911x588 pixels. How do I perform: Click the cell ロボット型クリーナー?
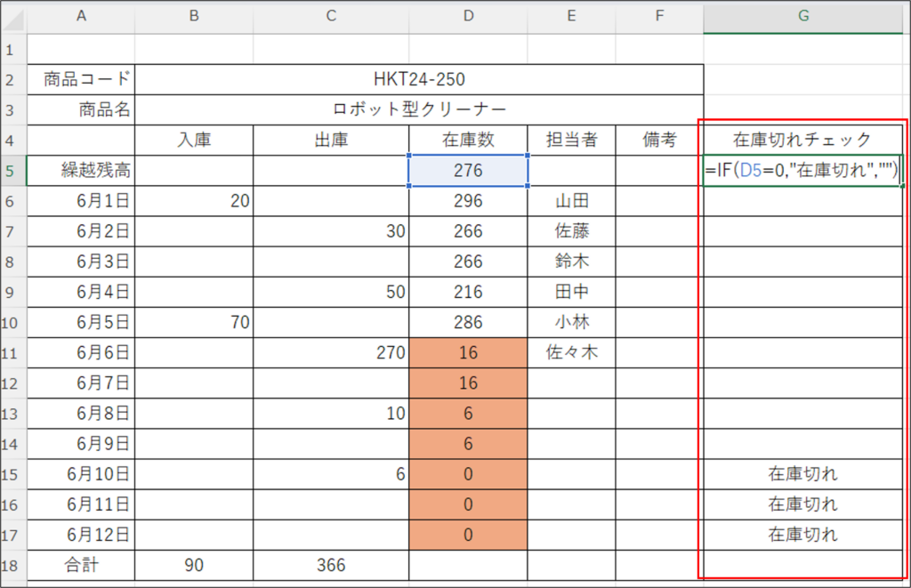[x=419, y=109]
